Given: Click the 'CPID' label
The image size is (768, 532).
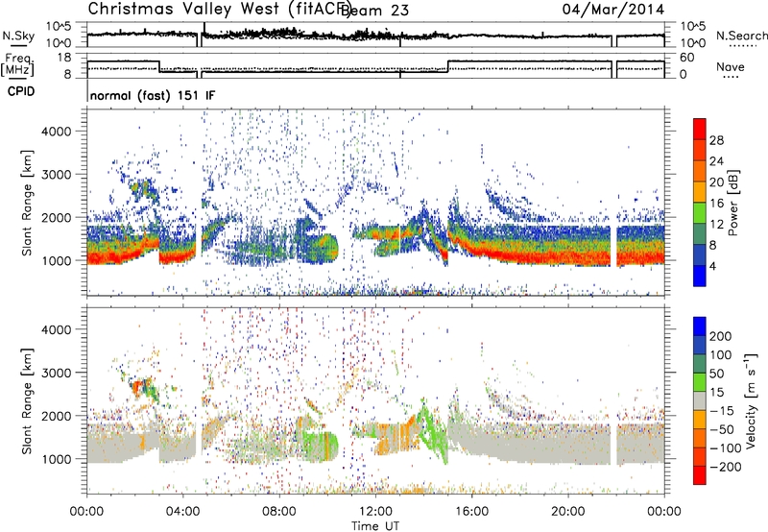Looking at the screenshot, I should tap(21, 91).
